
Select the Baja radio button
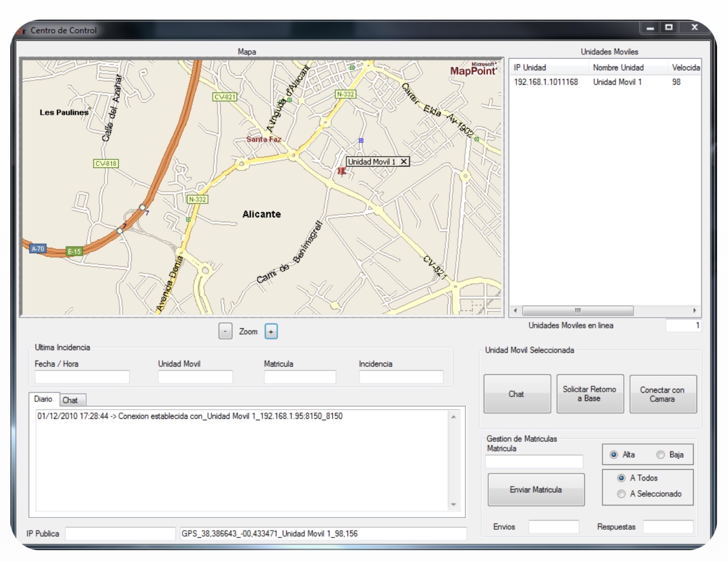click(661, 455)
